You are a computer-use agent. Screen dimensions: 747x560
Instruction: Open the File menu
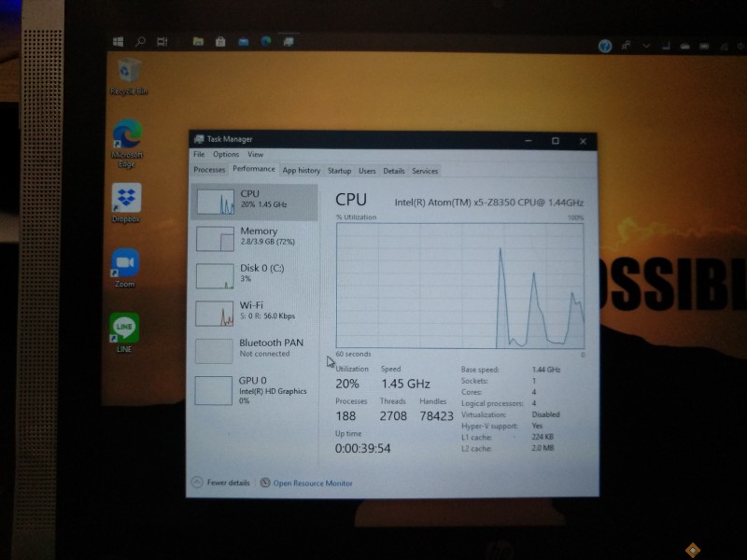click(199, 155)
